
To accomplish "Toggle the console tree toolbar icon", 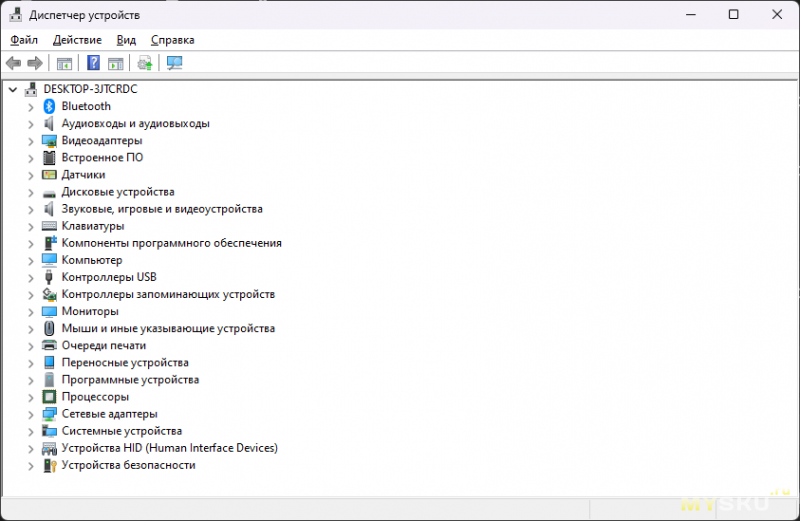I will tap(64, 63).
